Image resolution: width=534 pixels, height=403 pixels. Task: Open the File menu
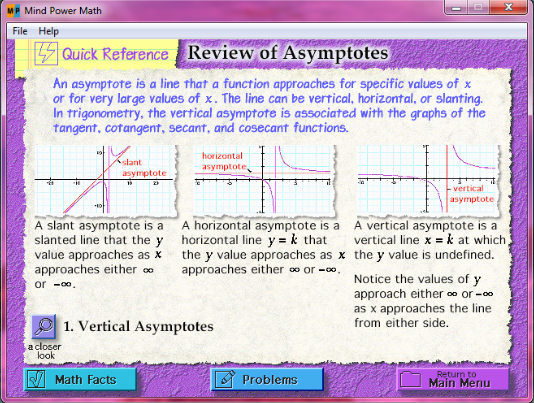[20, 31]
